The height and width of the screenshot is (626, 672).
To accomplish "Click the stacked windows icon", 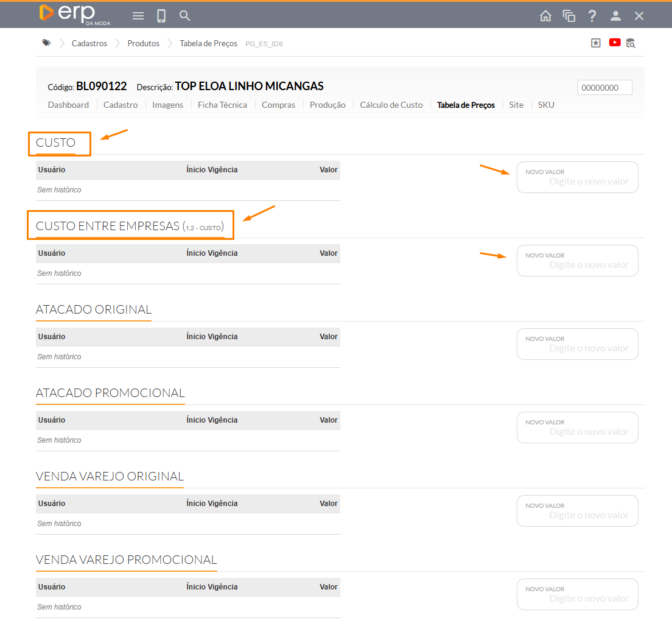I will 569,16.
